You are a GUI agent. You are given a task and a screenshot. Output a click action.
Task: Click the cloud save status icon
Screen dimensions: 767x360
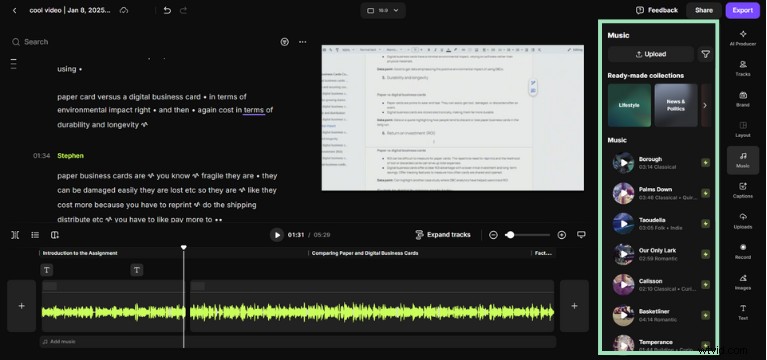click(x=124, y=10)
